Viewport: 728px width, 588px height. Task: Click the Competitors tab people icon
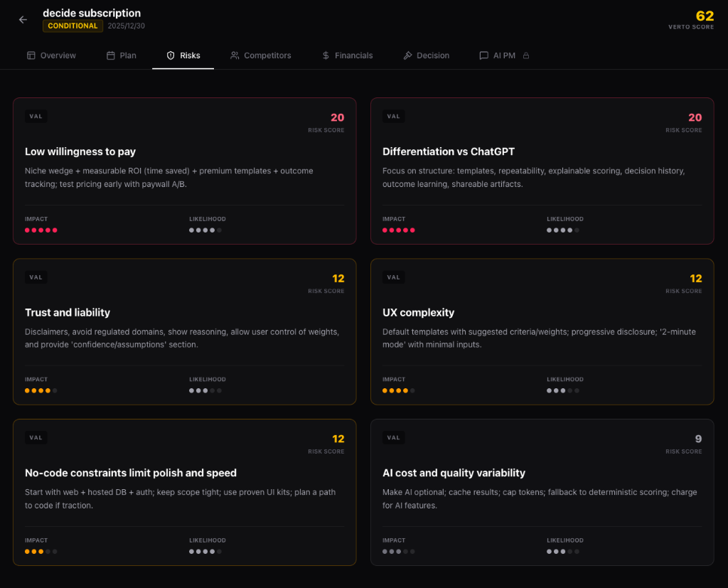(x=235, y=55)
